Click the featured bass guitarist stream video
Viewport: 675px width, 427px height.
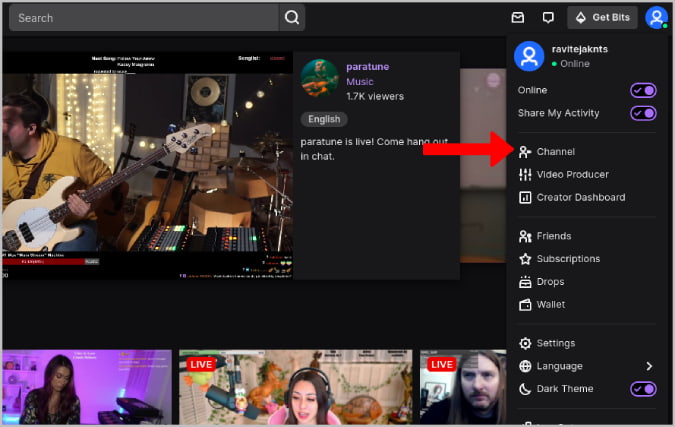tap(147, 166)
